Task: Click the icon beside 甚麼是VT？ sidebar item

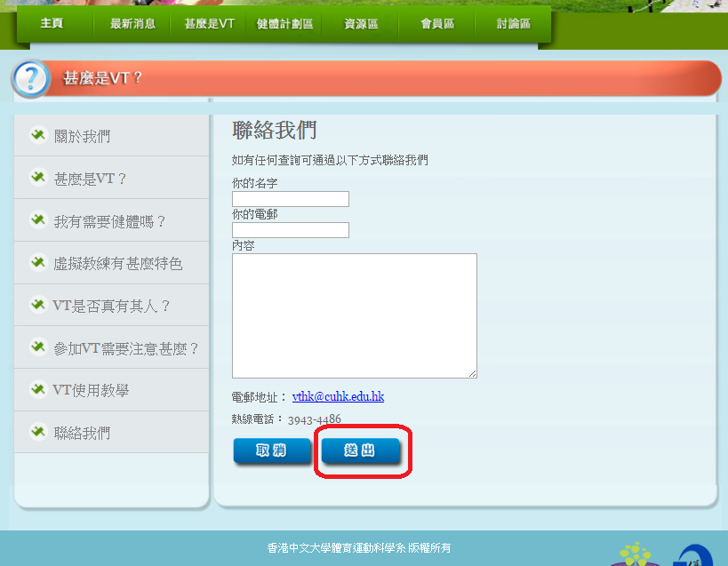Action: (x=37, y=178)
